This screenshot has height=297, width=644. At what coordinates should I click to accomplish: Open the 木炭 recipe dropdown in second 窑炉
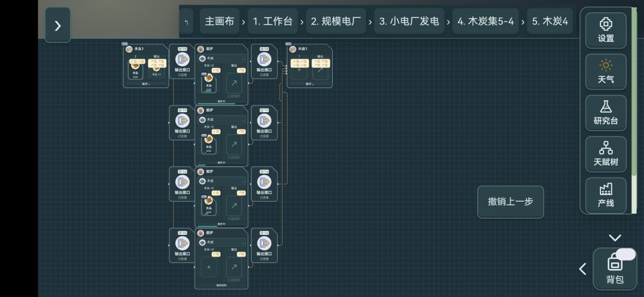pyautogui.click(x=222, y=119)
